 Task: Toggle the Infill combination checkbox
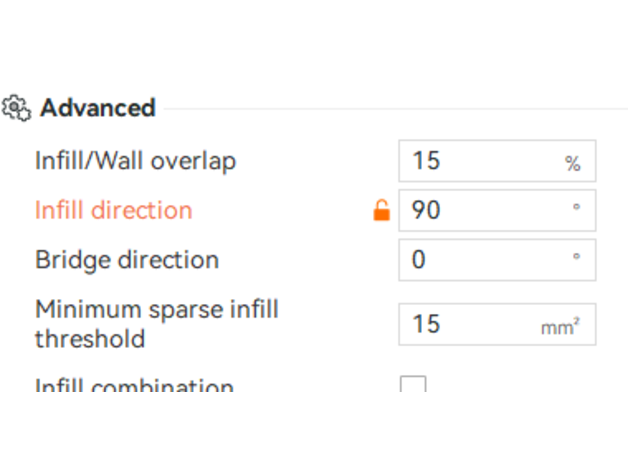tap(412, 384)
